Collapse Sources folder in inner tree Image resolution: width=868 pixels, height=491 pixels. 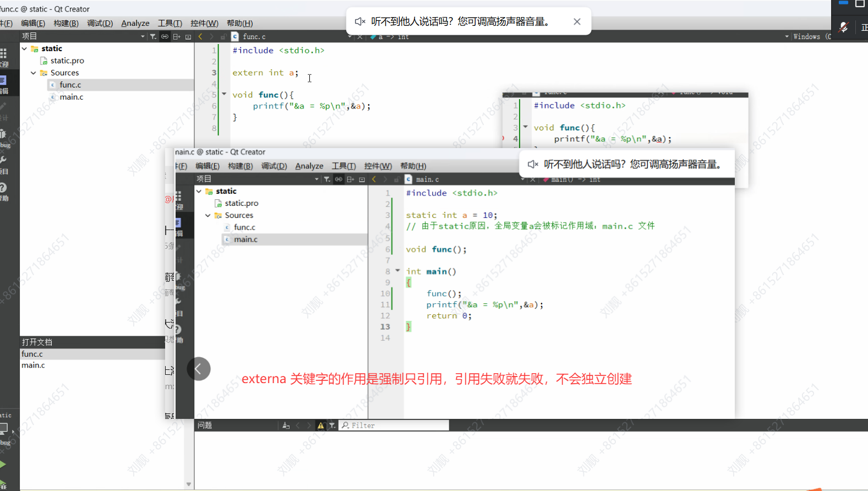tap(208, 215)
